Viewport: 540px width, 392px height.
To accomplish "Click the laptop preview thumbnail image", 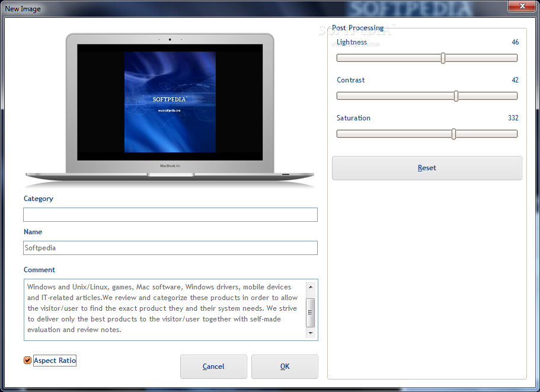I will pos(170,110).
